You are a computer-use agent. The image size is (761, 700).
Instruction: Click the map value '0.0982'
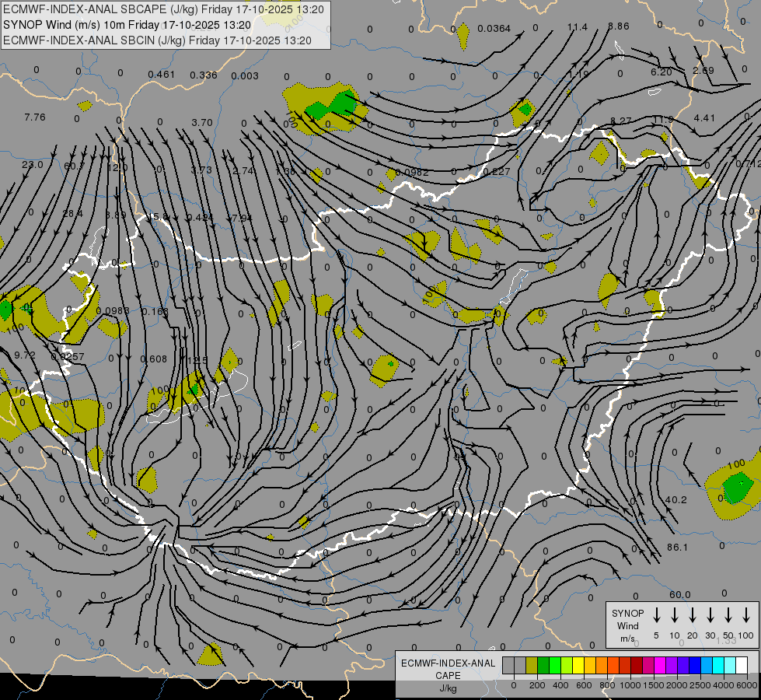[411, 173]
